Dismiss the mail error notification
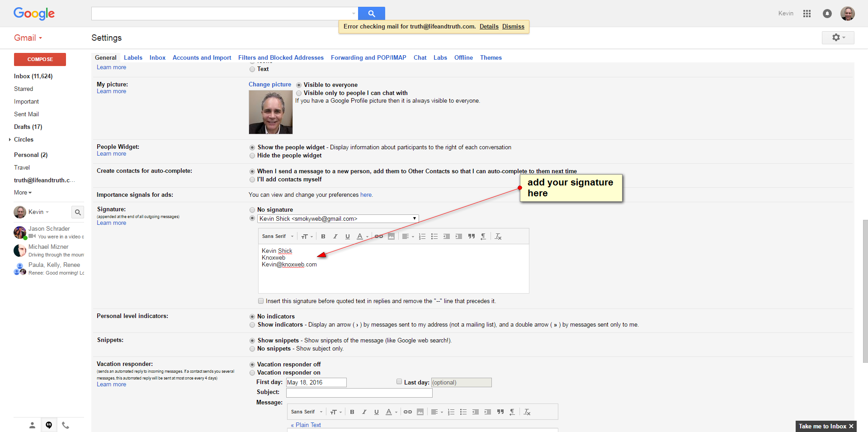The image size is (868, 432). [513, 27]
